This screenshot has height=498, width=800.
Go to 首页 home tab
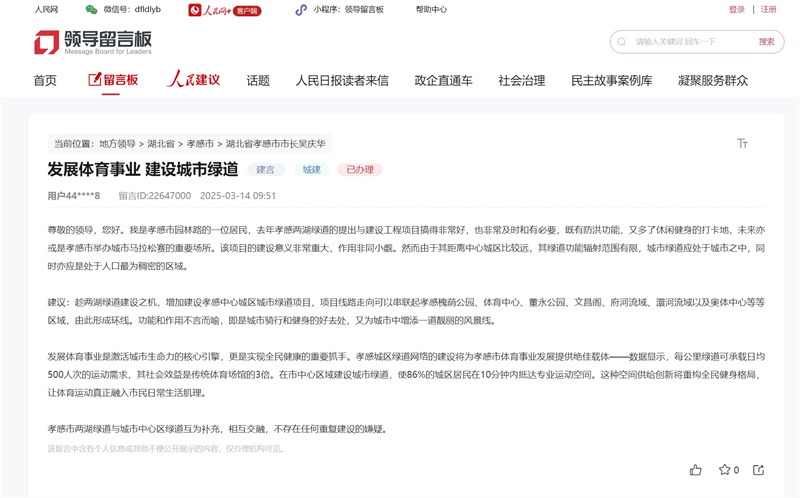click(x=45, y=80)
